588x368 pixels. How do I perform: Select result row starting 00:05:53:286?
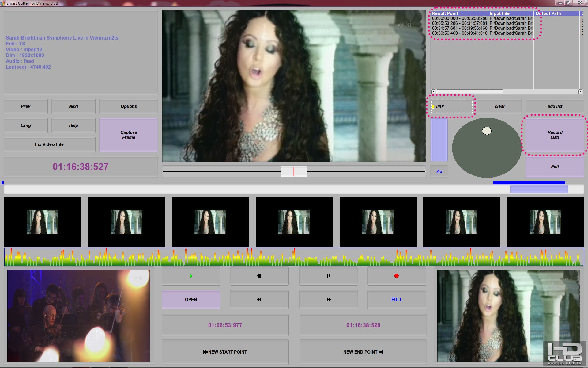[459, 23]
